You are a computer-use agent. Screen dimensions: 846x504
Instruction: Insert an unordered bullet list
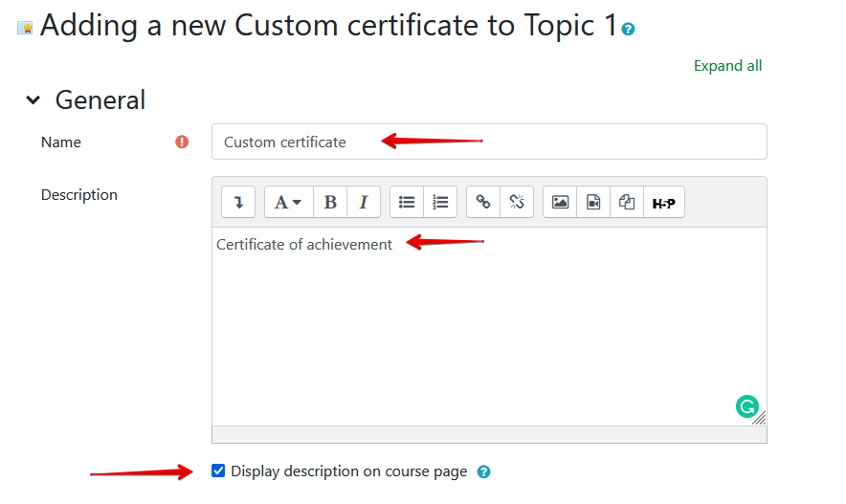click(x=407, y=202)
